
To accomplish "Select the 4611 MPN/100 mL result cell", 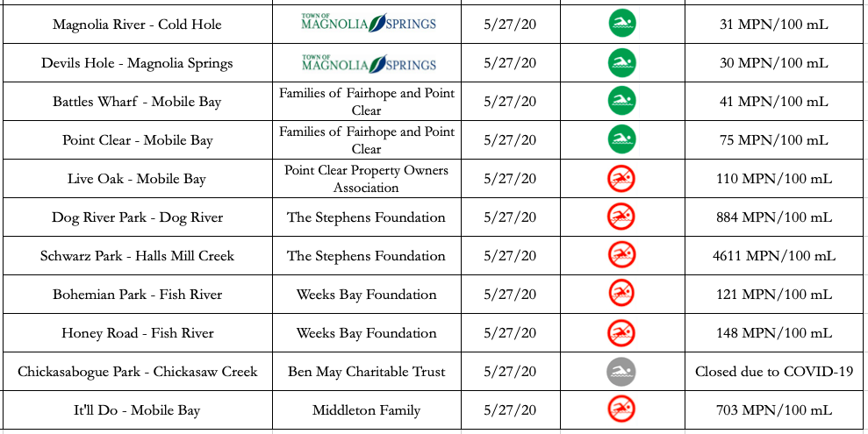I will 776,256.
